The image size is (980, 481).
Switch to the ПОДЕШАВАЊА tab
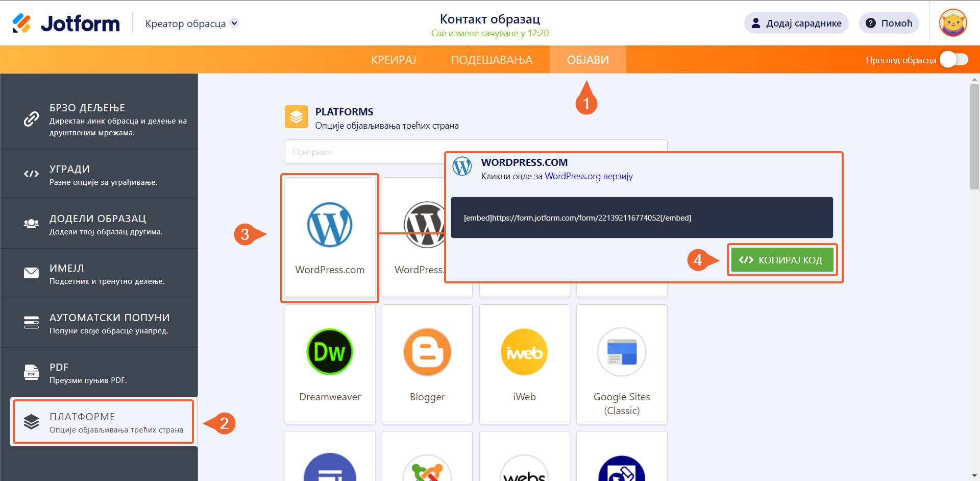tap(492, 60)
